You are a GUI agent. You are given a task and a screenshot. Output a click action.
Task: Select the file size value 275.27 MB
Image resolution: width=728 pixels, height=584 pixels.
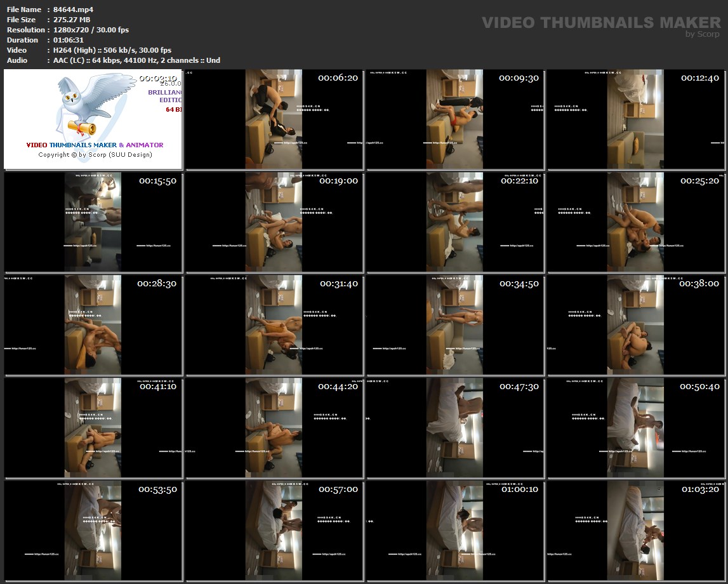tap(72, 20)
